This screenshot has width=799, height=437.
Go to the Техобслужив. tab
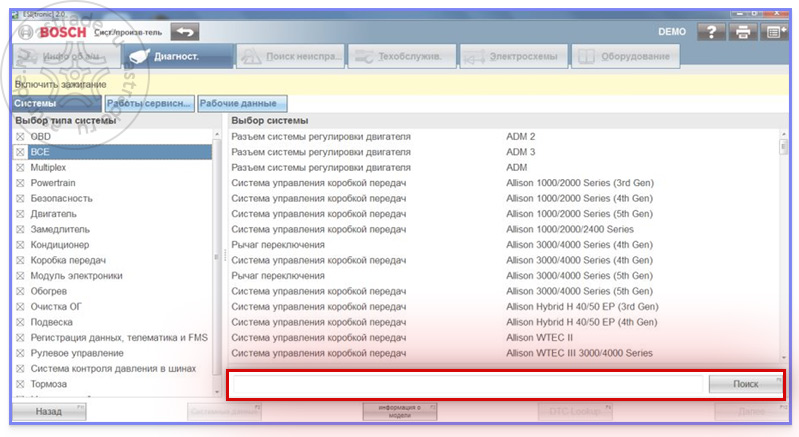(402, 57)
